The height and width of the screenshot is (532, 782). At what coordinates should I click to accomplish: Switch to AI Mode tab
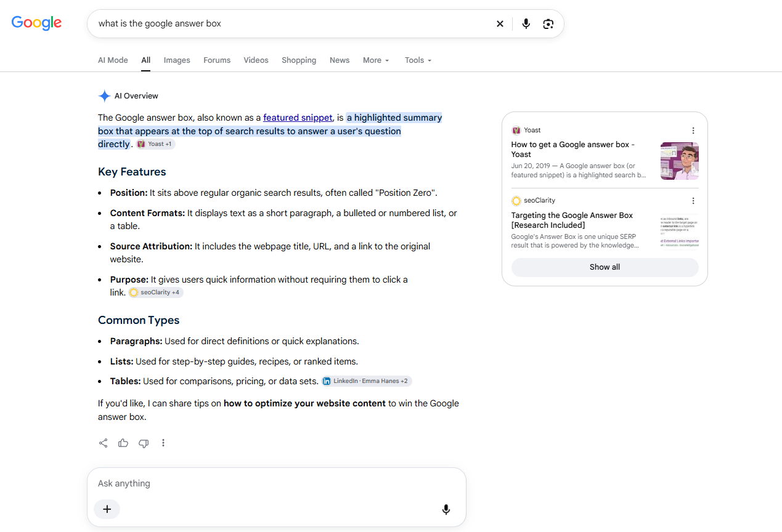click(x=113, y=60)
